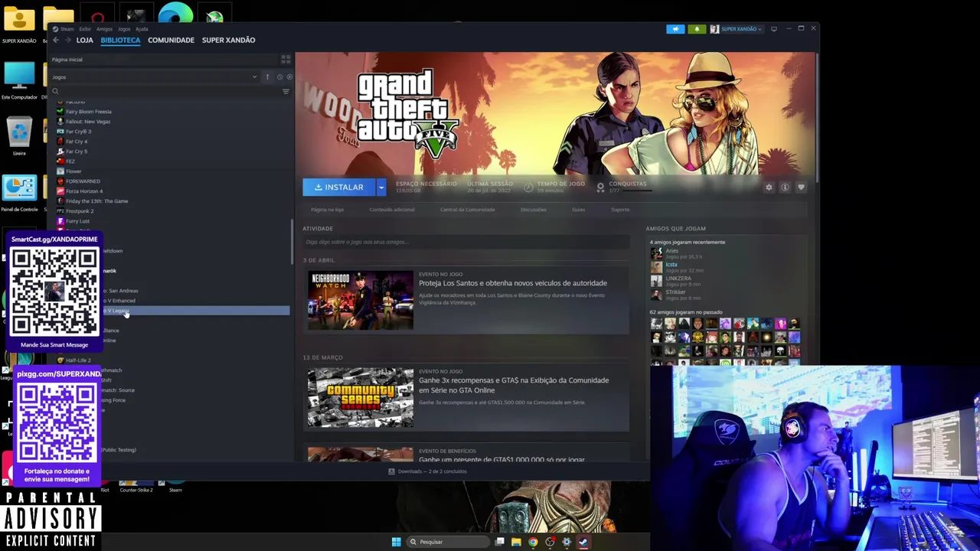Viewport: 980px width, 551px height.
Task: Switch to Big Picture mode icon
Action: pos(774,29)
